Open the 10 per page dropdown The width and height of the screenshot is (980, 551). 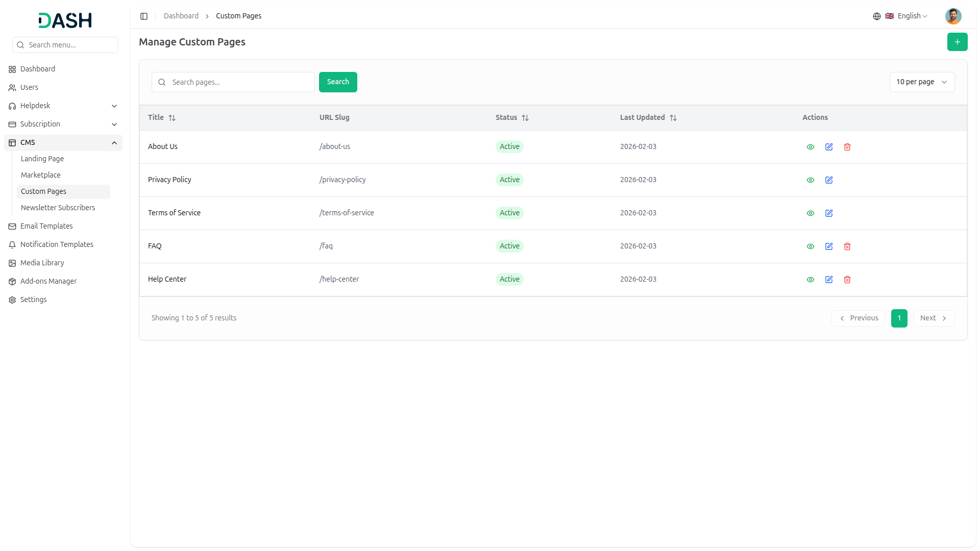click(x=921, y=82)
